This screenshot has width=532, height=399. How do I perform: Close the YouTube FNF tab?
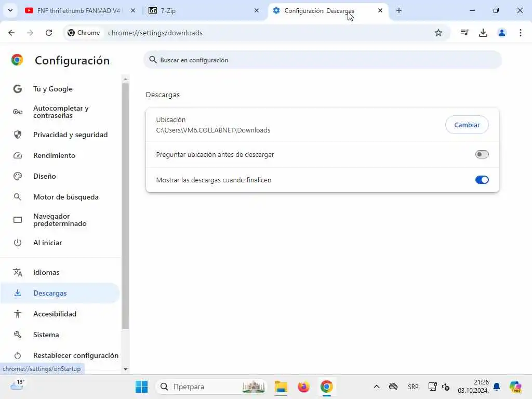[133, 10]
